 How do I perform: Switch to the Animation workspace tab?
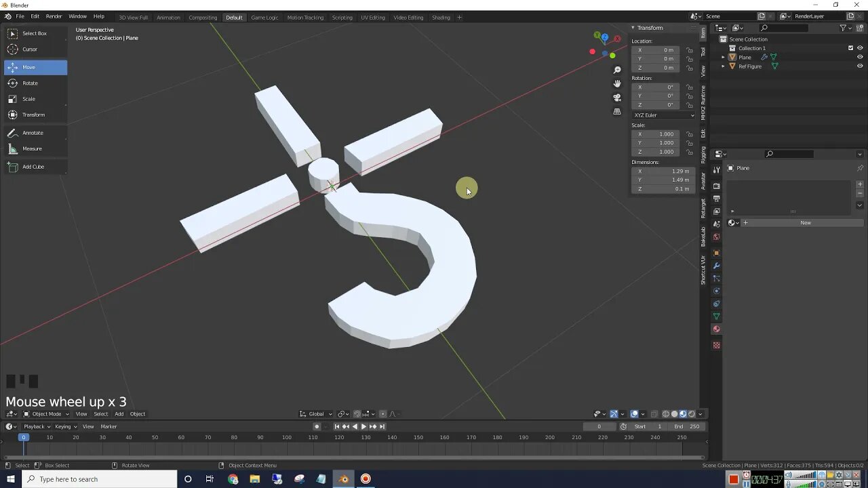pos(168,18)
